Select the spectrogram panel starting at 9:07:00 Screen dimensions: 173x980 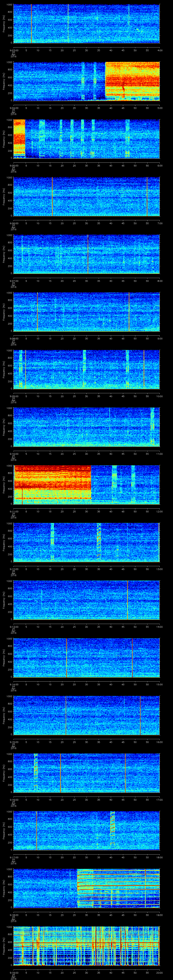click(86, 254)
